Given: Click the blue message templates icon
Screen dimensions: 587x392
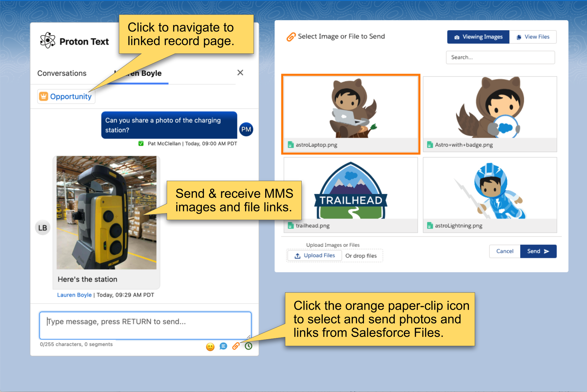Looking at the screenshot, I should (223, 347).
